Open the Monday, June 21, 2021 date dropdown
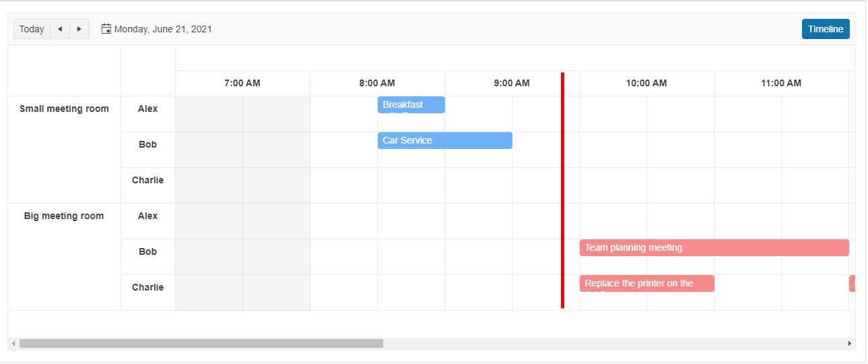 click(x=162, y=29)
